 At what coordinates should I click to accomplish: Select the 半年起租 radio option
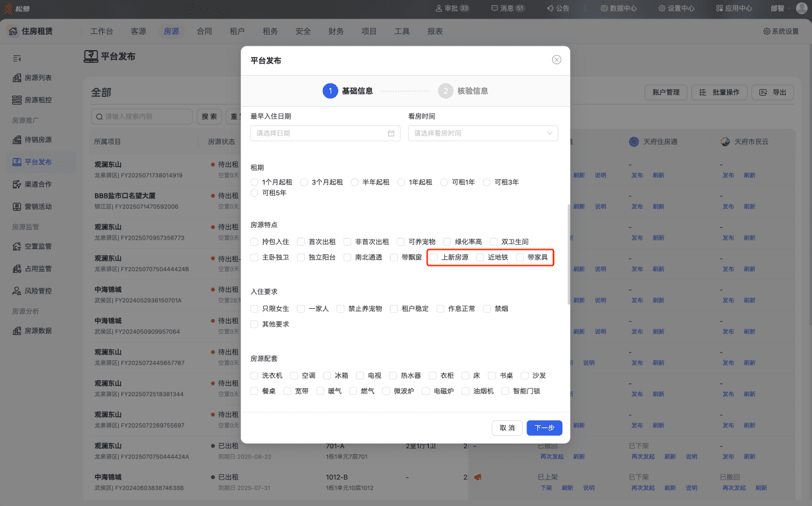click(x=355, y=182)
